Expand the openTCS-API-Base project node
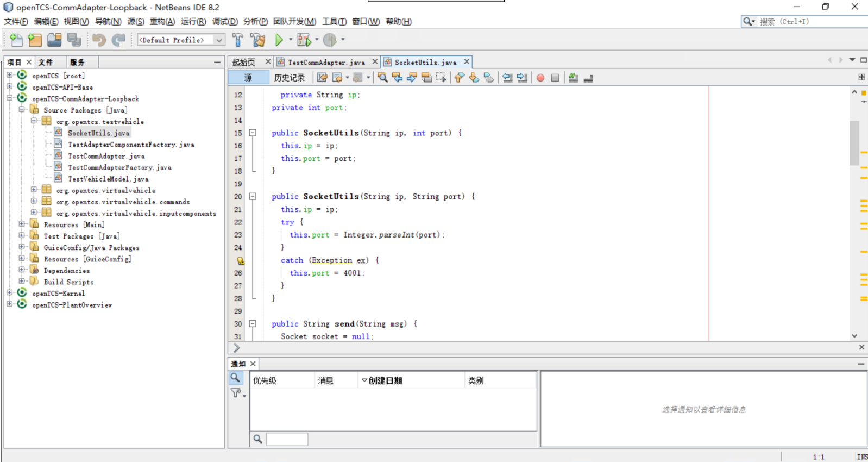The width and height of the screenshot is (868, 462). pos(9,86)
